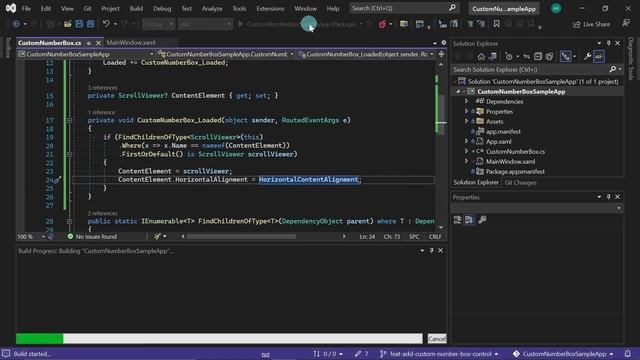Click the top Search (Ctrl+Q) box
The height and width of the screenshot is (360, 640).
pyautogui.click(x=404, y=8)
